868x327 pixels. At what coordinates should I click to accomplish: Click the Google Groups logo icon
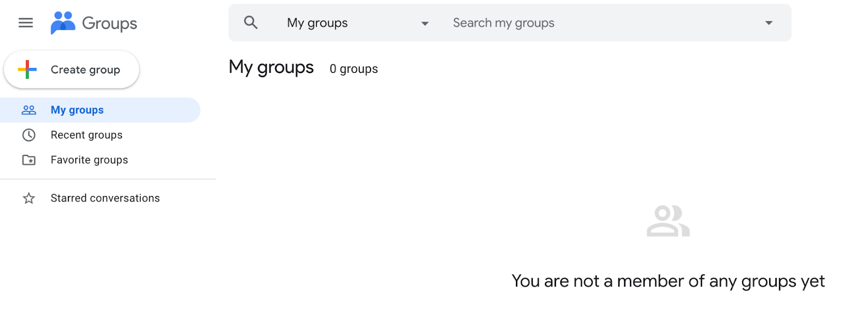click(63, 23)
